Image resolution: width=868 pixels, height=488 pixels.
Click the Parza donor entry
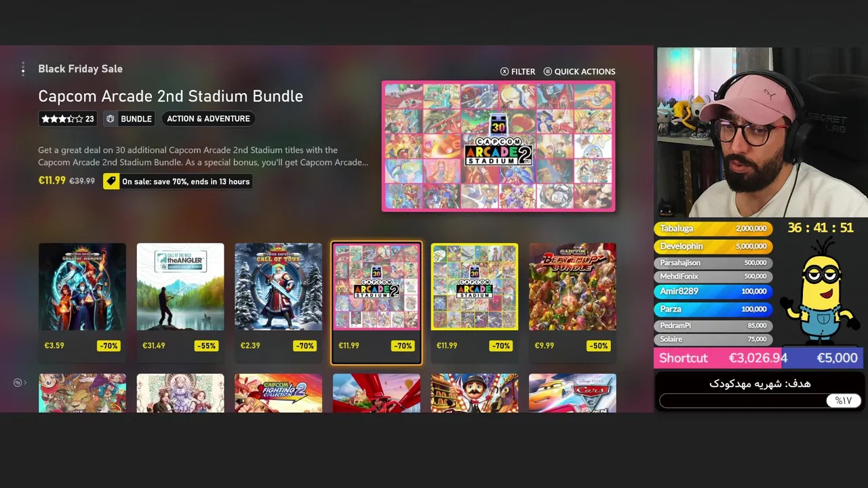pyautogui.click(x=713, y=308)
